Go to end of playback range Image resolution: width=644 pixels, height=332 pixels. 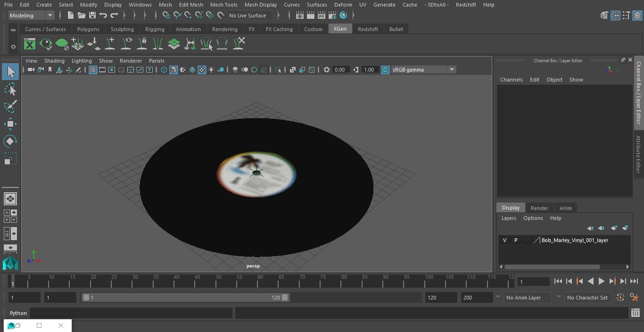pos(634,281)
